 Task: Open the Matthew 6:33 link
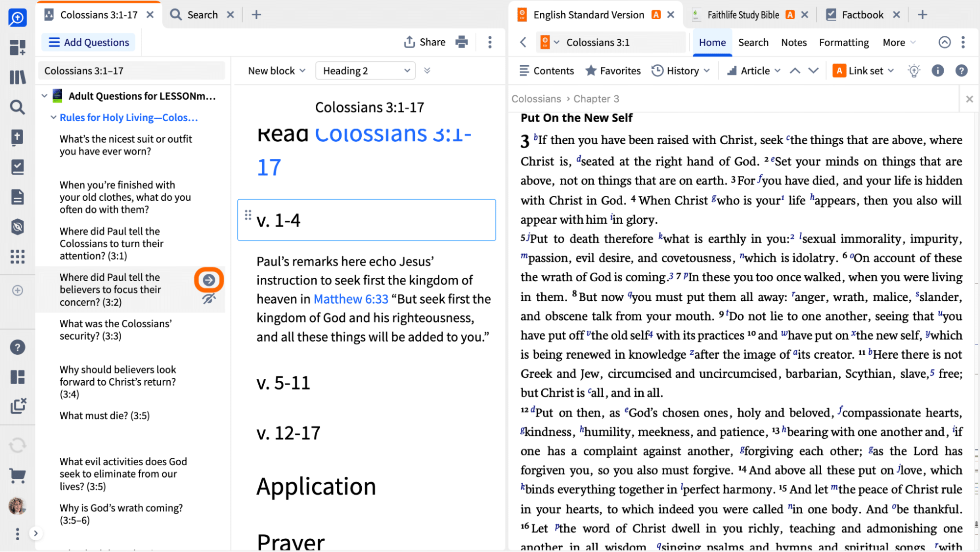(x=351, y=299)
